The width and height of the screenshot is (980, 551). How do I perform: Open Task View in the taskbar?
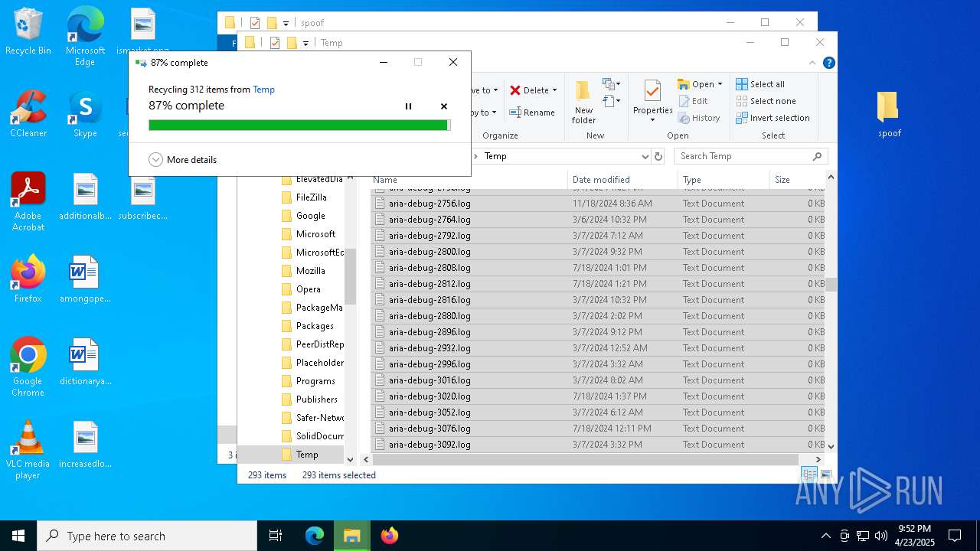pyautogui.click(x=276, y=536)
